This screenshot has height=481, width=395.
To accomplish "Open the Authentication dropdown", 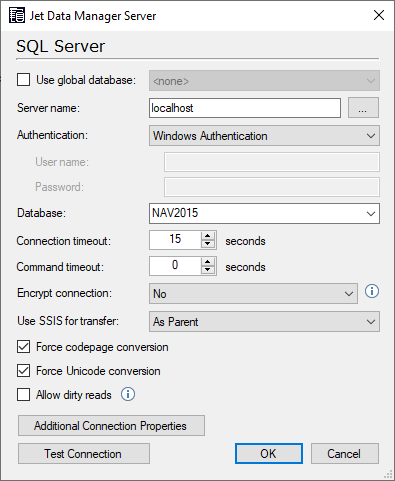I will (x=264, y=136).
